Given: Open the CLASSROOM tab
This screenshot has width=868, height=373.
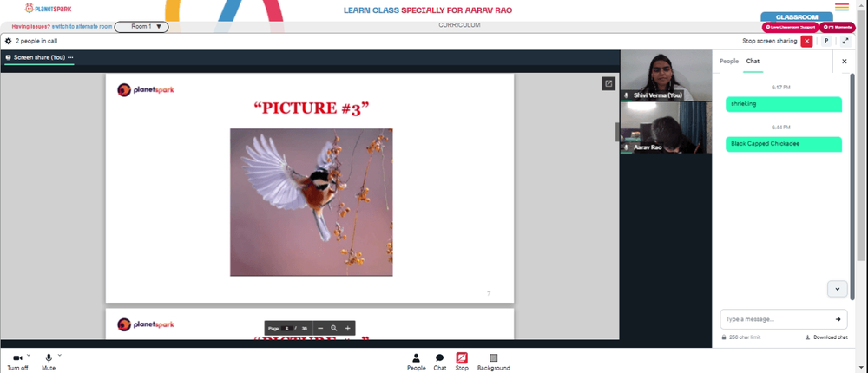Looking at the screenshot, I should (797, 17).
